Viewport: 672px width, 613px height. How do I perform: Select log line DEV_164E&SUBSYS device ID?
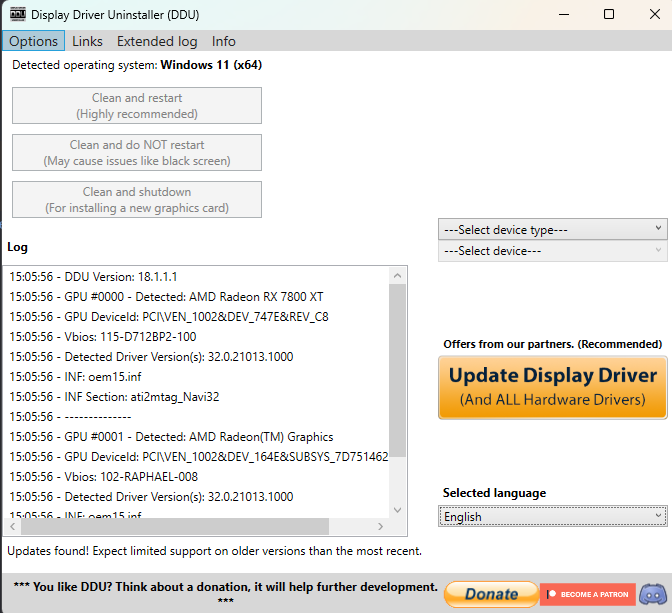(199, 457)
